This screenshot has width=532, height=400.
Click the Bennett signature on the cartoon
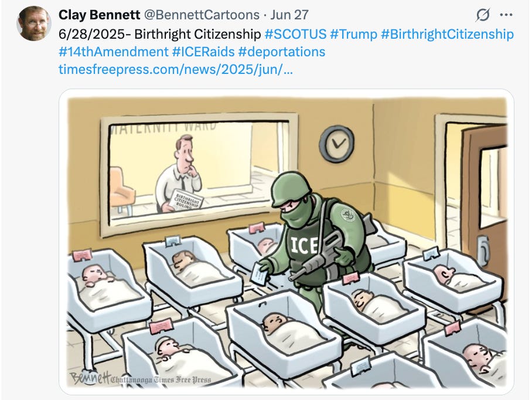point(90,378)
